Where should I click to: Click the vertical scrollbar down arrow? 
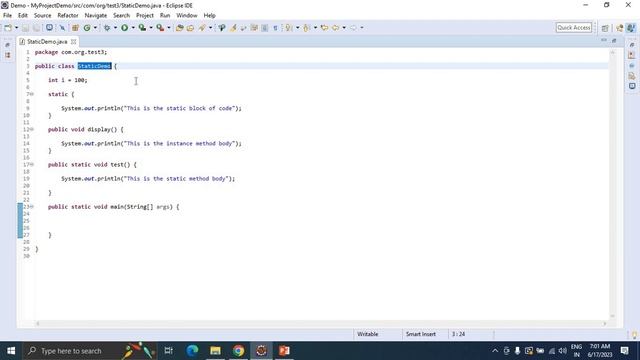[612, 316]
